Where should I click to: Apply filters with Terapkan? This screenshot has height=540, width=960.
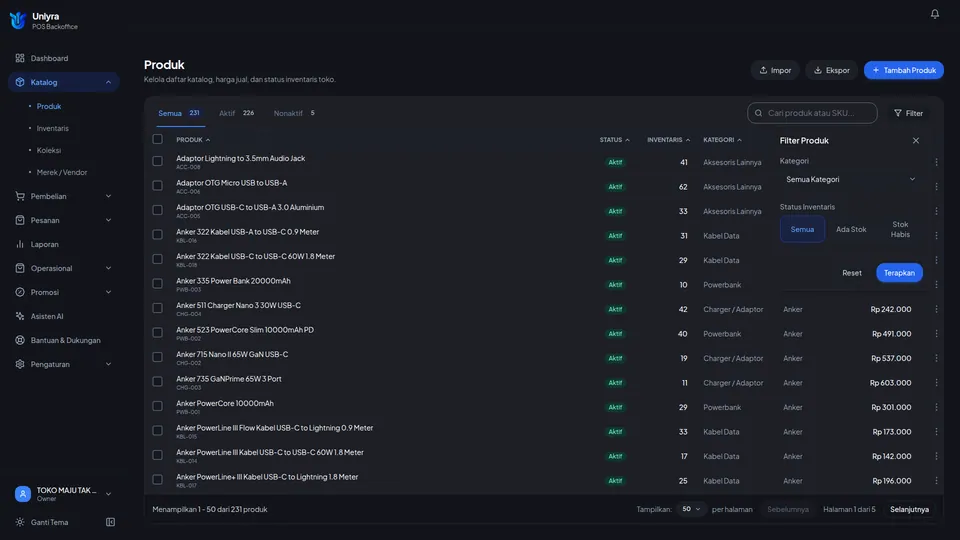pyautogui.click(x=899, y=273)
